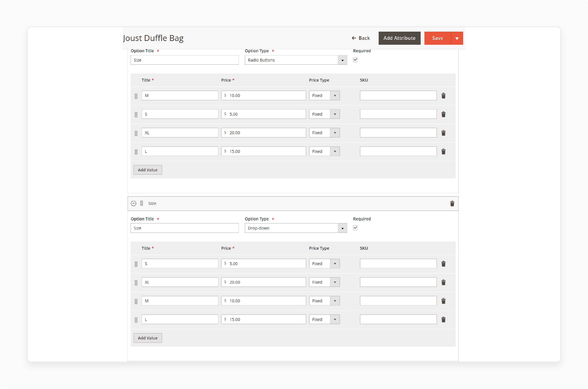Open Price Type dropdown for S in Drop-down option
This screenshot has height=389, width=588.
click(x=324, y=263)
